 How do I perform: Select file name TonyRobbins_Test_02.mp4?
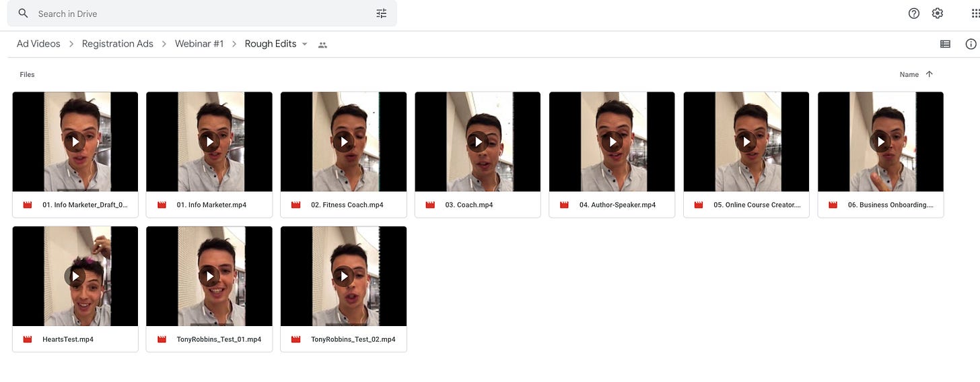tap(353, 340)
